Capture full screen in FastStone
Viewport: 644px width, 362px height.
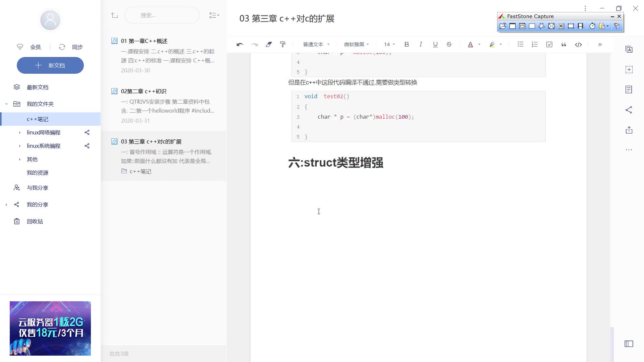click(551, 26)
